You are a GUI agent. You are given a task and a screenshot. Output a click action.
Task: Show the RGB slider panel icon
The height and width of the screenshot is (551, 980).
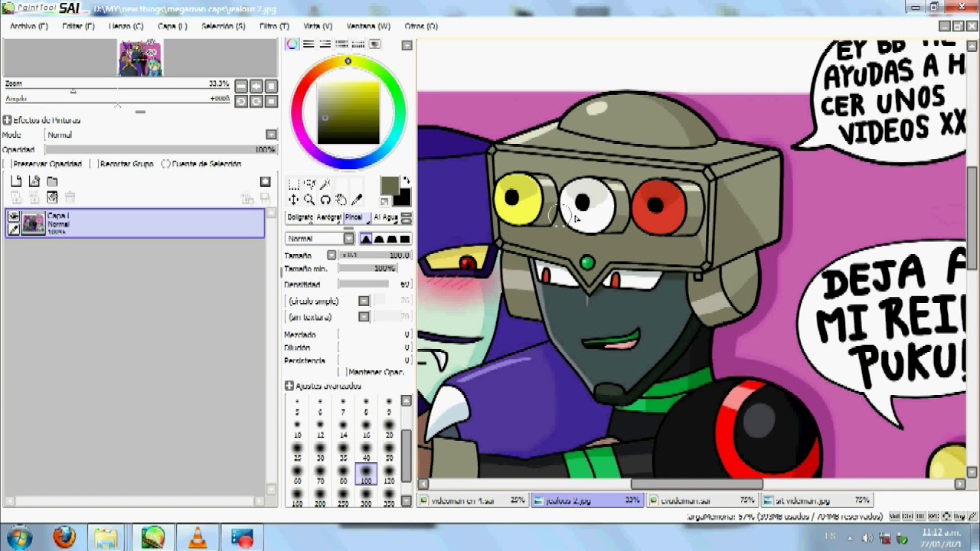click(x=309, y=44)
